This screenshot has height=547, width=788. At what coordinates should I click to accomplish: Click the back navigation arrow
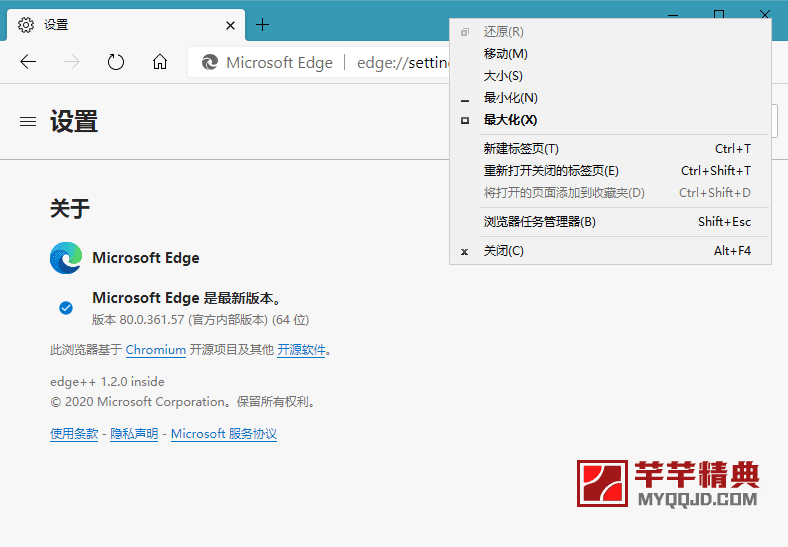point(28,62)
